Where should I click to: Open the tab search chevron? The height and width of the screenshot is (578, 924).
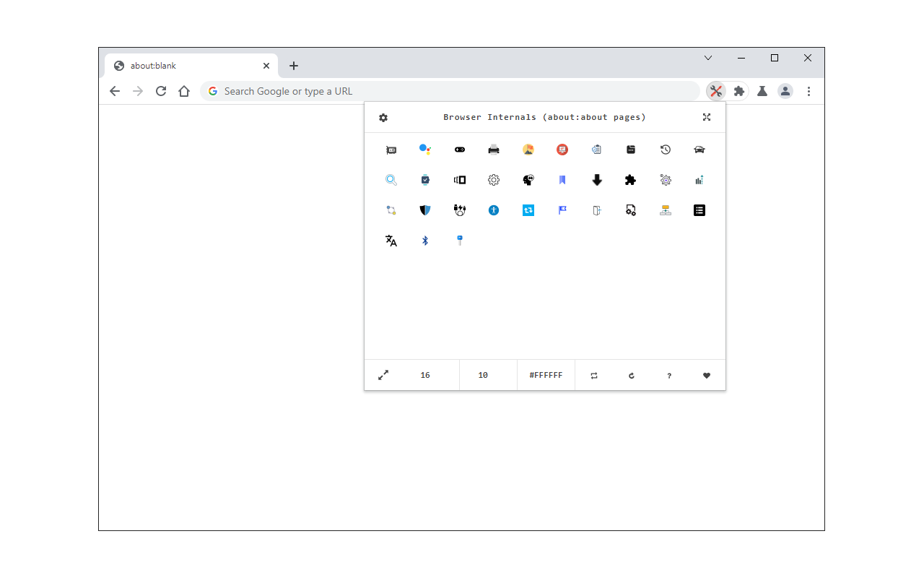[708, 58]
